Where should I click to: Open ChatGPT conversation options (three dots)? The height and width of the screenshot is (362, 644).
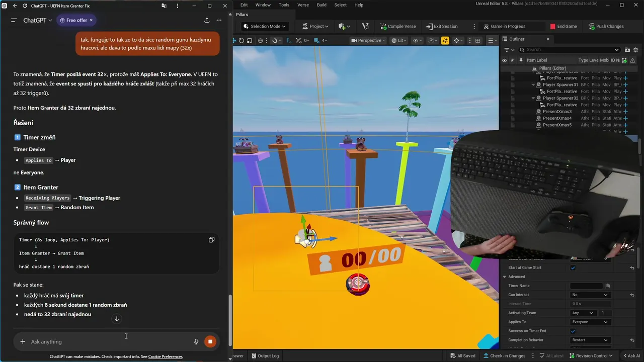[219, 20]
